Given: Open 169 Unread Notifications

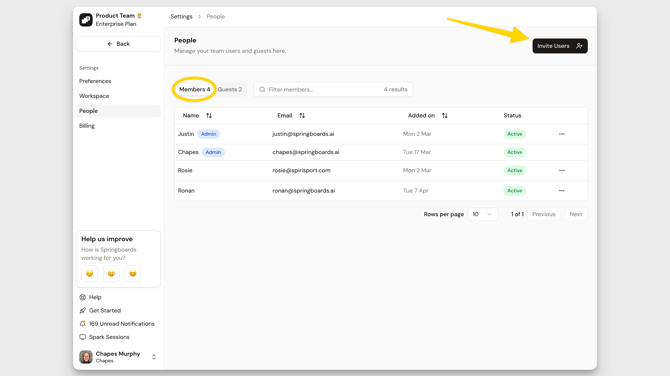Looking at the screenshot, I should 117,324.
